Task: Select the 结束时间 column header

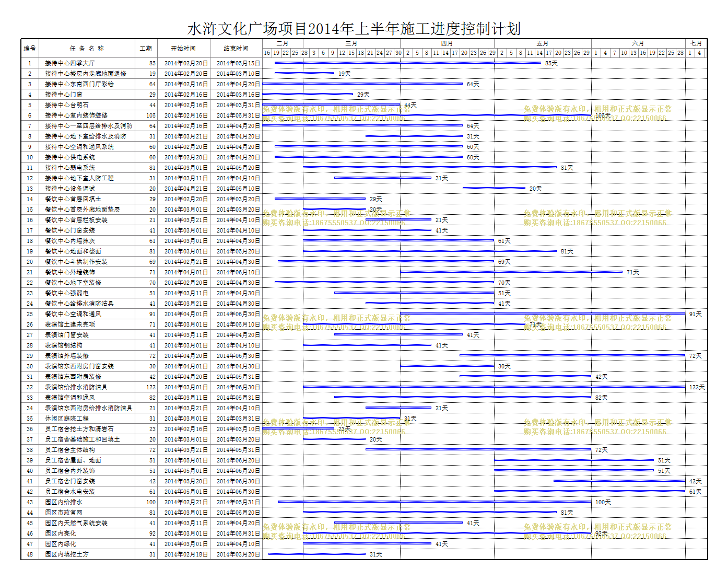Action: [x=236, y=48]
